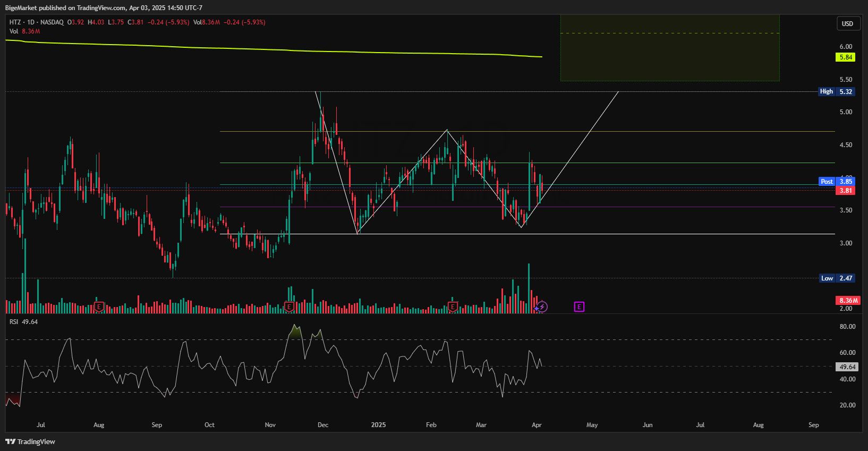The image size is (868, 451).
Task: Click the High 5.32 price label
Action: point(836,91)
